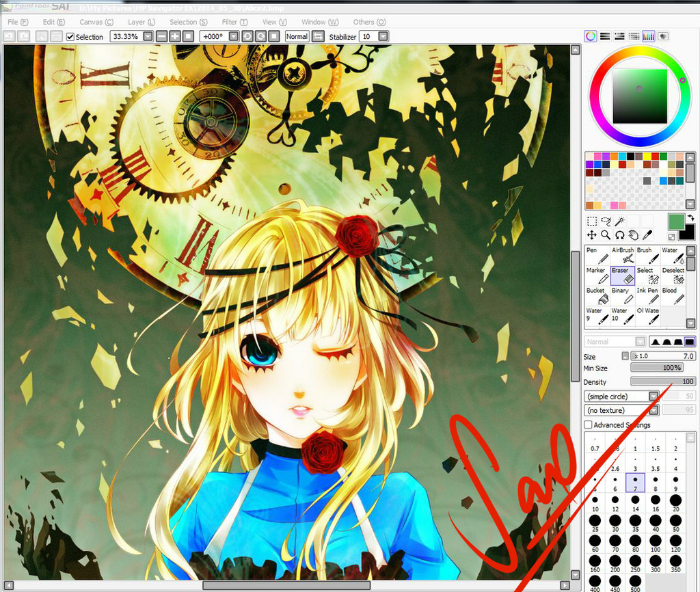Open the Stabilizer value dropdown

click(383, 36)
